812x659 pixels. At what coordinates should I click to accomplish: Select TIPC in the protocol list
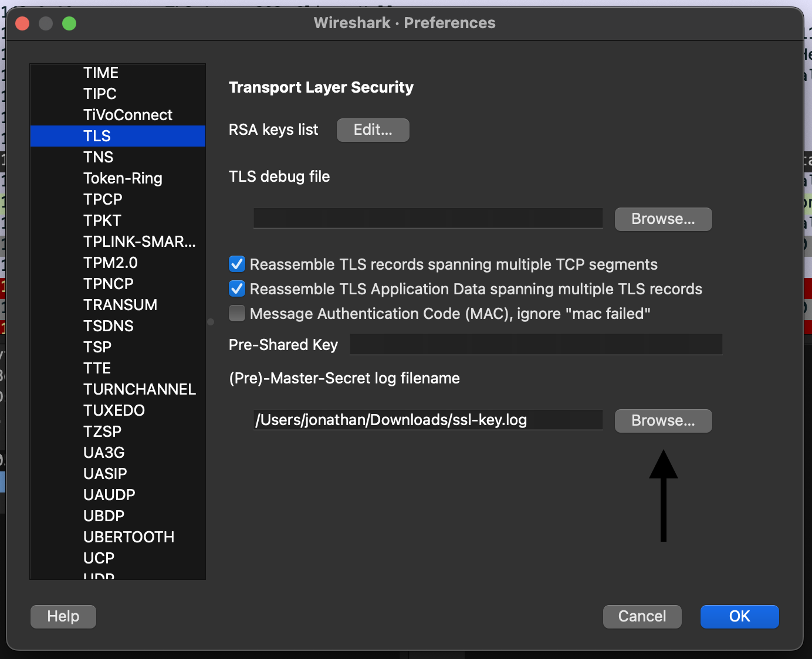117,94
